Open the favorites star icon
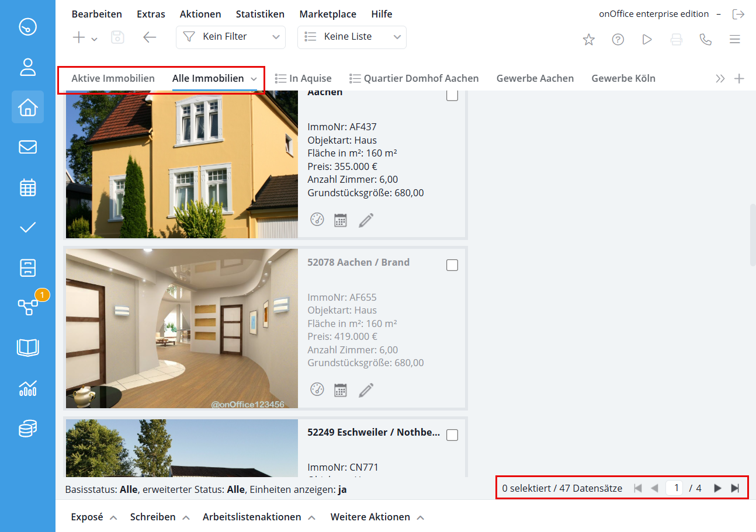 [x=588, y=39]
